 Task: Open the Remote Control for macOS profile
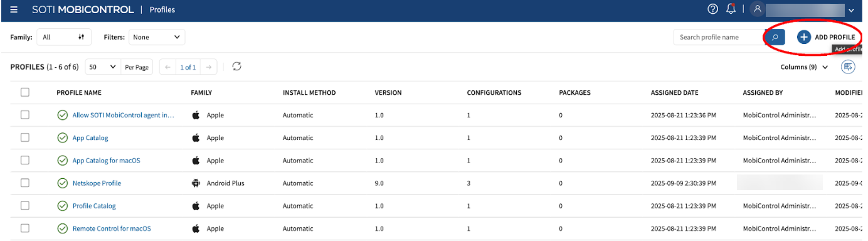point(112,228)
